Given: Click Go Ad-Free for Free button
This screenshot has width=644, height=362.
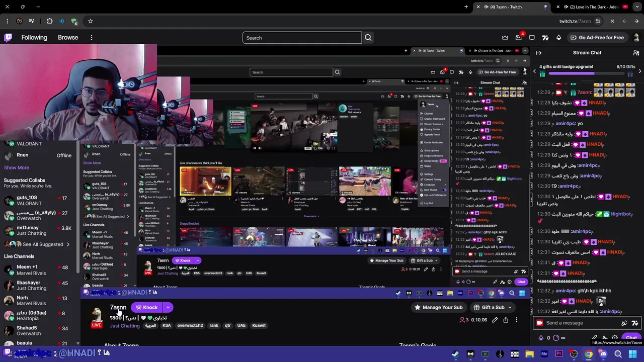Looking at the screenshot, I should tap(597, 38).
